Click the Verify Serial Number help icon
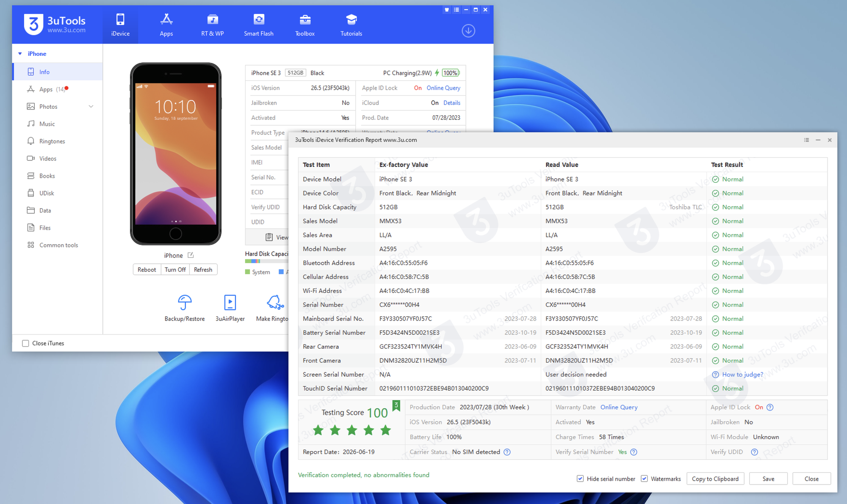 634,452
